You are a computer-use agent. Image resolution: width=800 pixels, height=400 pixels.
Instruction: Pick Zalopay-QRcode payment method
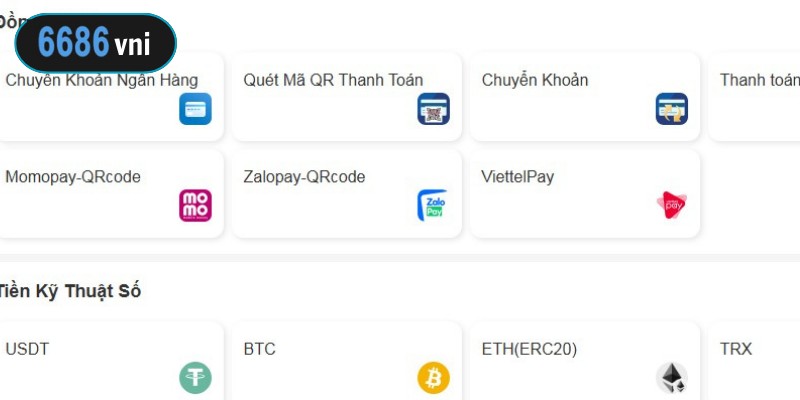346,193
